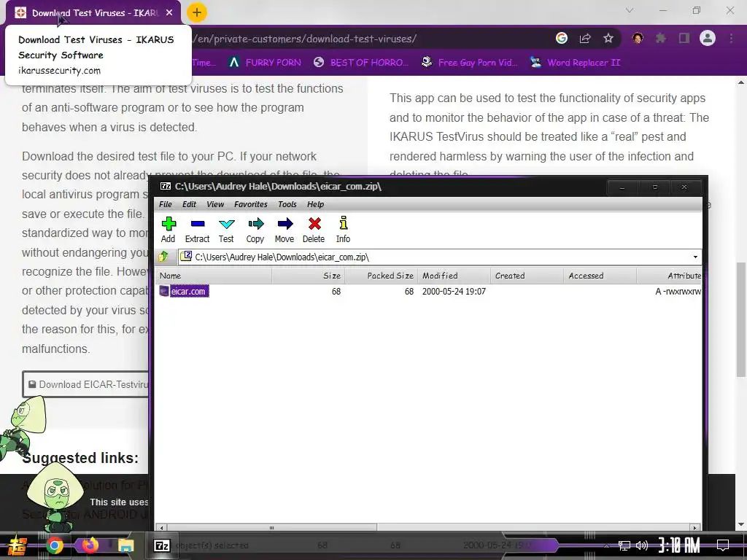Open the View menu in 7-Zip
Screen dimensions: 747x560
click(x=215, y=204)
